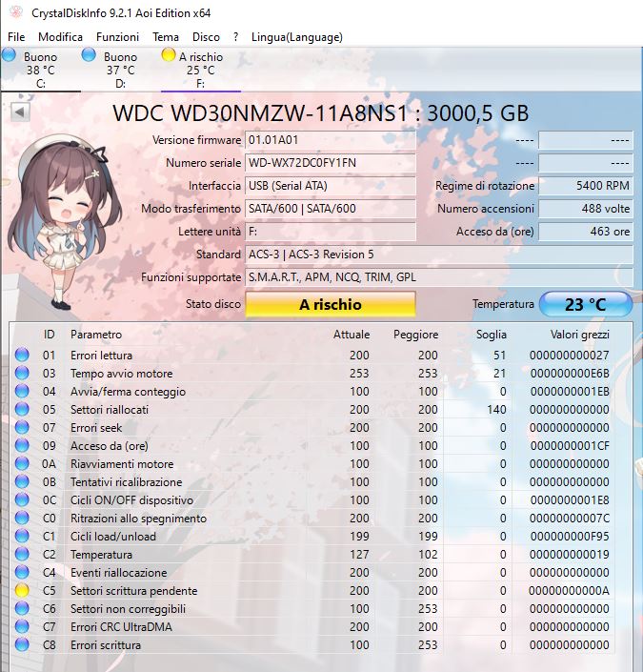
Task: Click the status orb for Errori CRC UltraDMA
Action: (22, 626)
